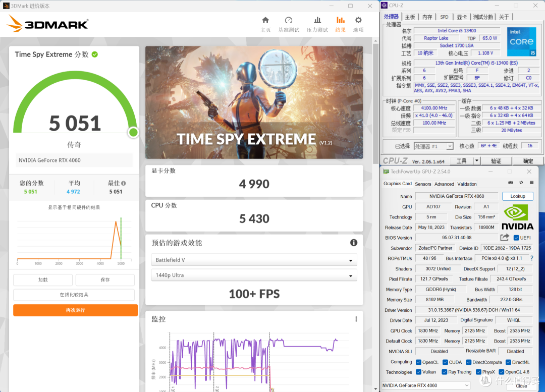Screen dimensions: 545x392
Task: Toggle the DirectML checkbox
Action: point(508,362)
